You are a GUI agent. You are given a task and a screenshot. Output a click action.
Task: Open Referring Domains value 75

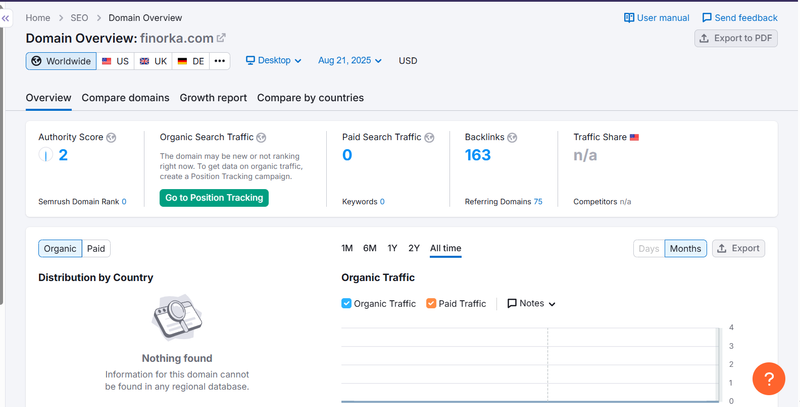point(538,202)
